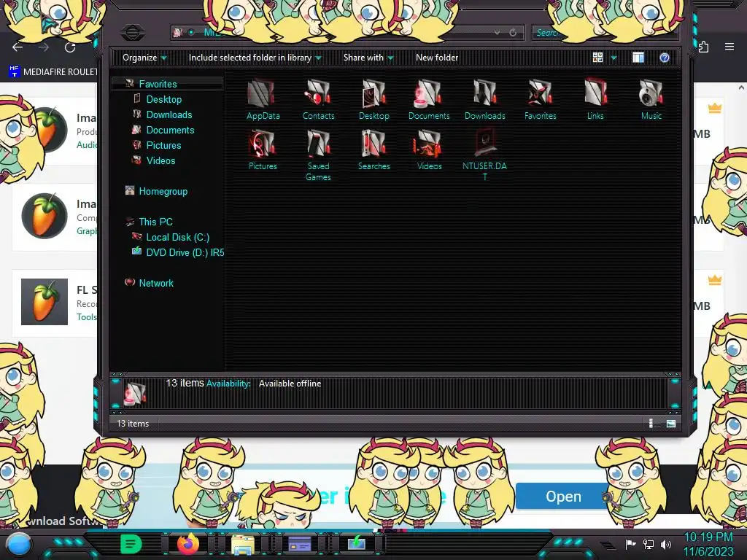Select the Desktop folder in file pane

pyautogui.click(x=374, y=99)
